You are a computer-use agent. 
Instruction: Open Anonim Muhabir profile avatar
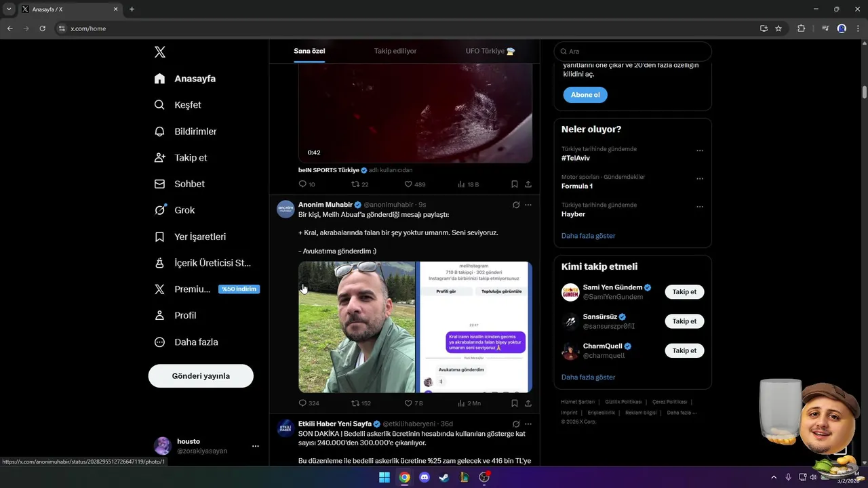(285, 209)
